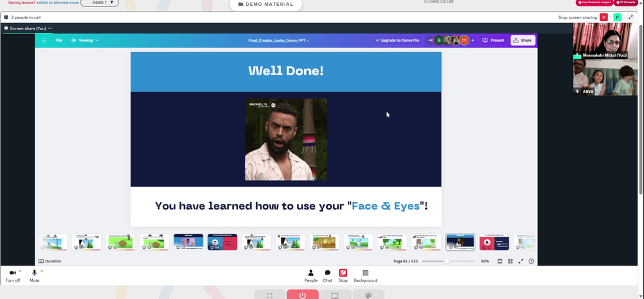Image resolution: width=644 pixels, height=299 pixels.
Task: Click ARYA participant video tile
Action: coord(605,78)
